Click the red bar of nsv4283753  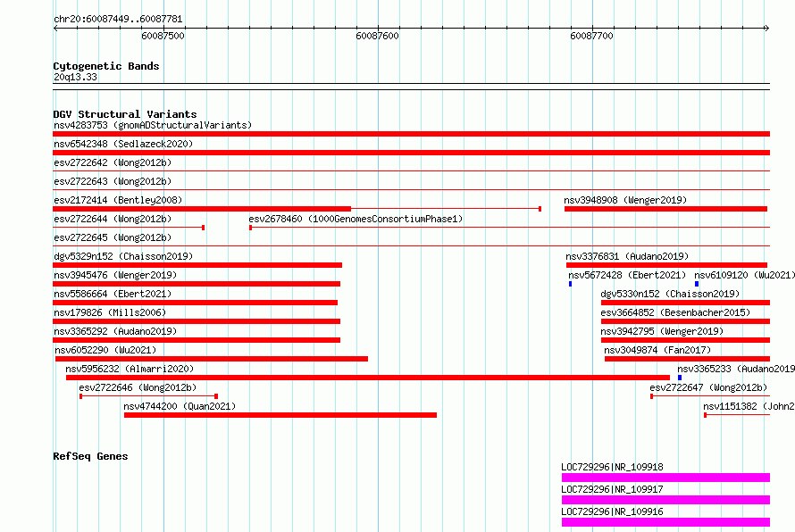coord(411,134)
